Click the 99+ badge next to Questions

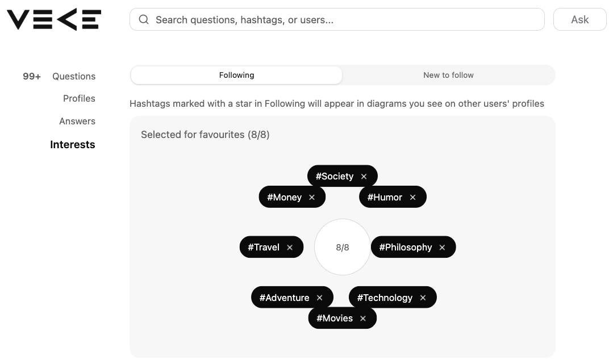click(31, 76)
